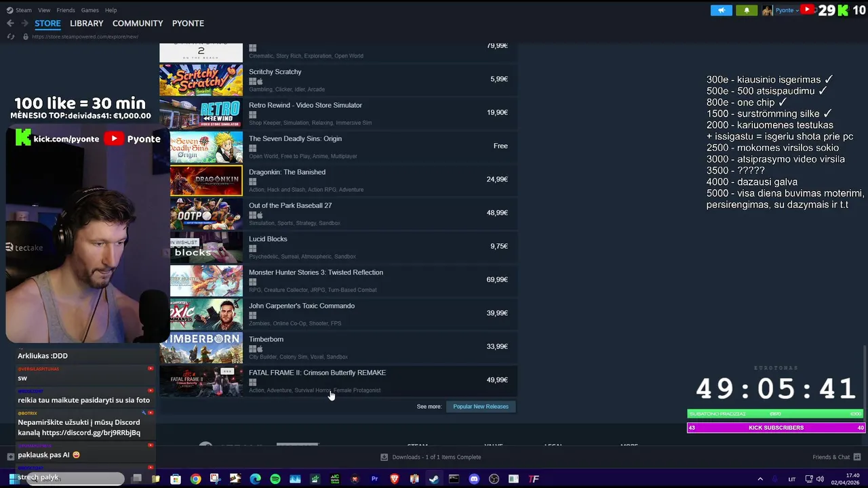Click the Free price of Seven Deadly Sins

[x=500, y=146]
